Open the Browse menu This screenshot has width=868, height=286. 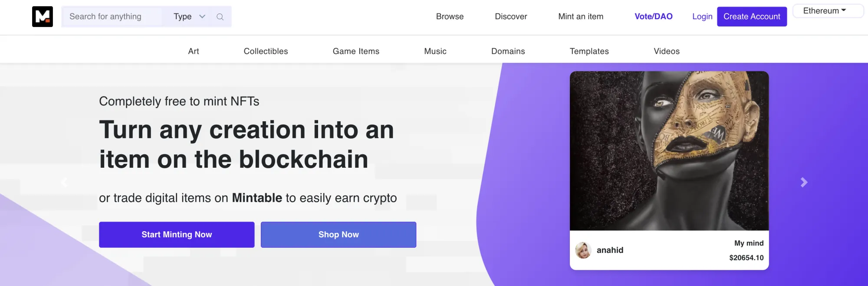[x=450, y=17]
